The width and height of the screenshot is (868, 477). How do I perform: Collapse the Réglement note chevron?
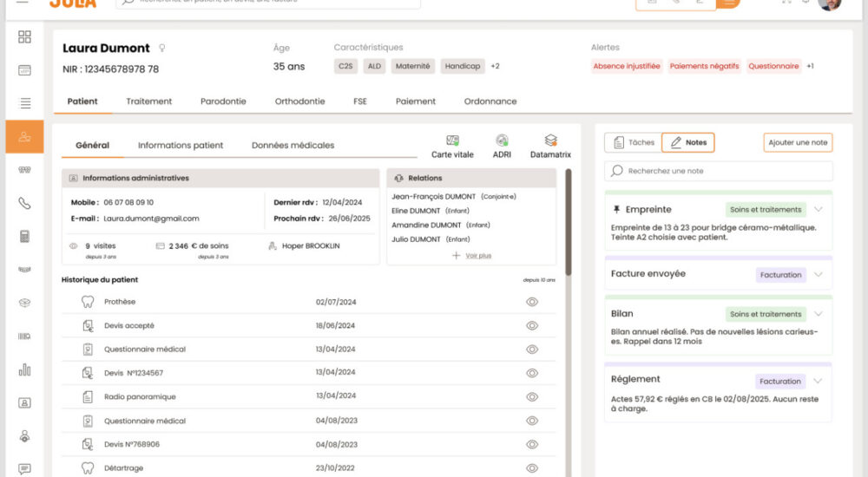(x=819, y=382)
